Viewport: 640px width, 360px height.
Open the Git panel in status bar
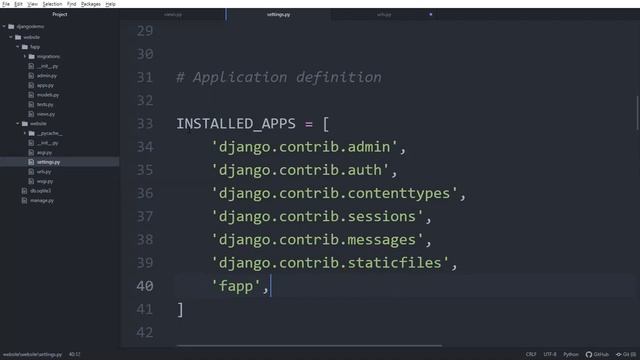tap(627, 354)
